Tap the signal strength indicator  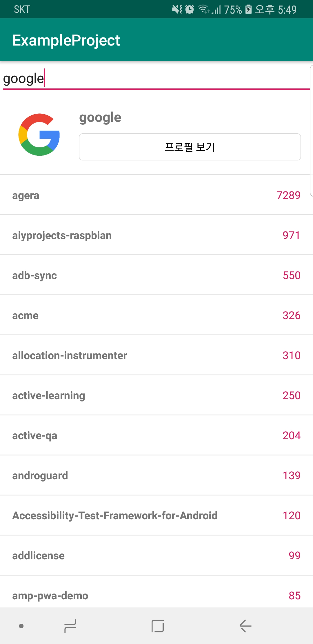pyautogui.click(x=216, y=9)
